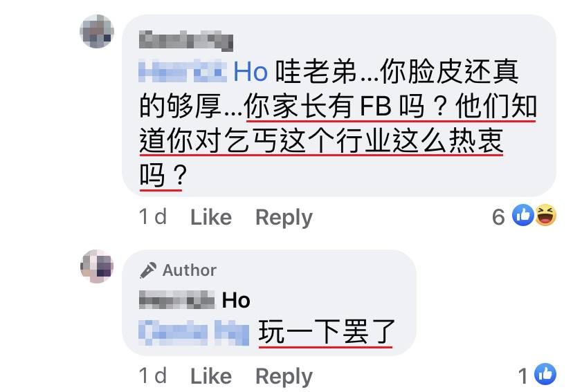
Task: View the reaction count '6' on first comment
Action: coord(498,217)
